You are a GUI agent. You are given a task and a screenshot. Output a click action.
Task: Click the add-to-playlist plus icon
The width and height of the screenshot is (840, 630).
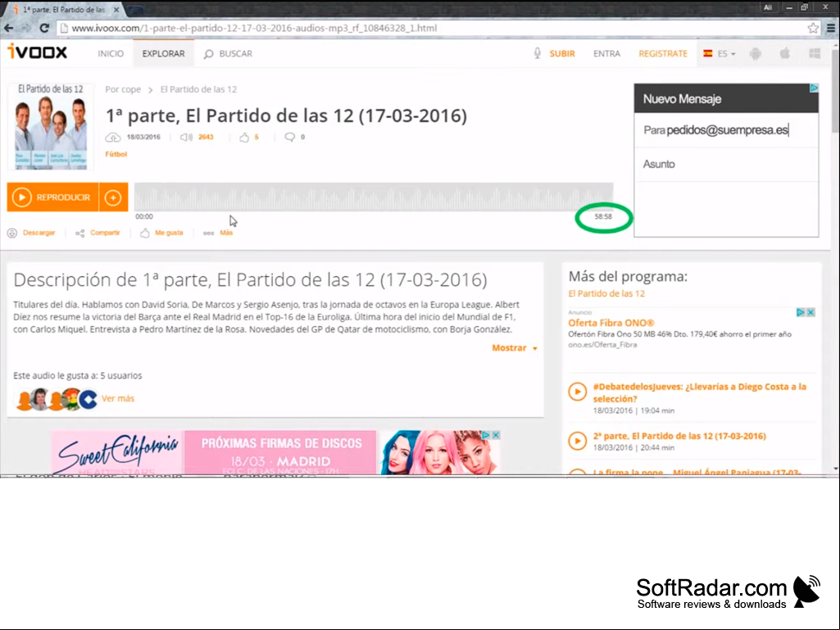tap(113, 197)
